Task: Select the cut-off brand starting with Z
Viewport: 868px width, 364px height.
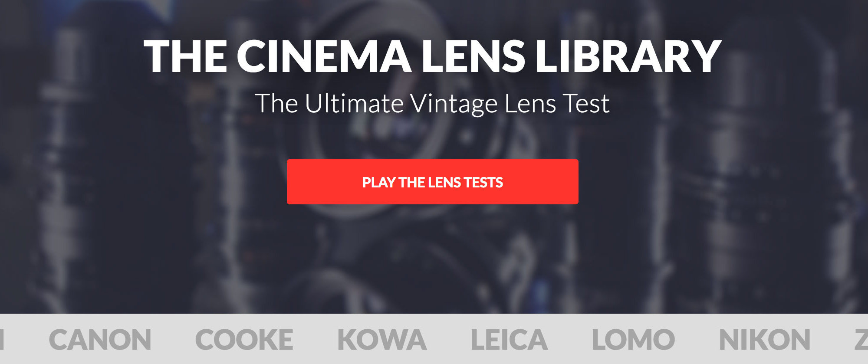Action: (x=861, y=339)
